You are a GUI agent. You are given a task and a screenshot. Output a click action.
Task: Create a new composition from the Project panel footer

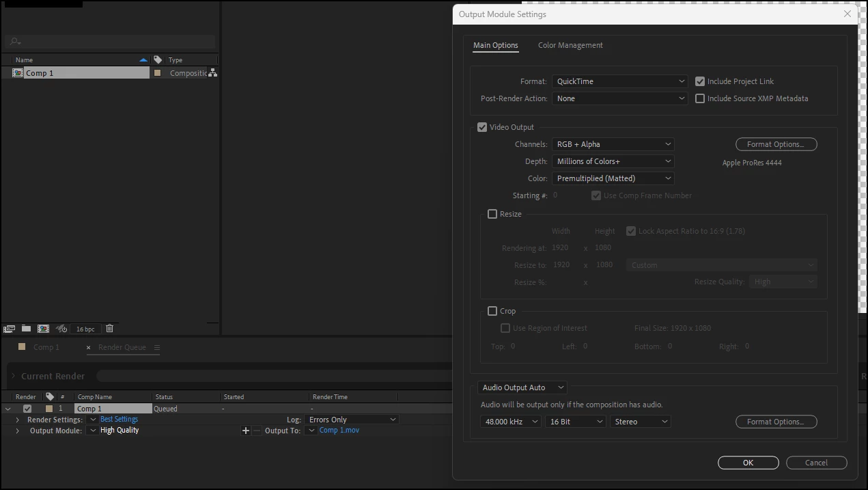point(43,329)
